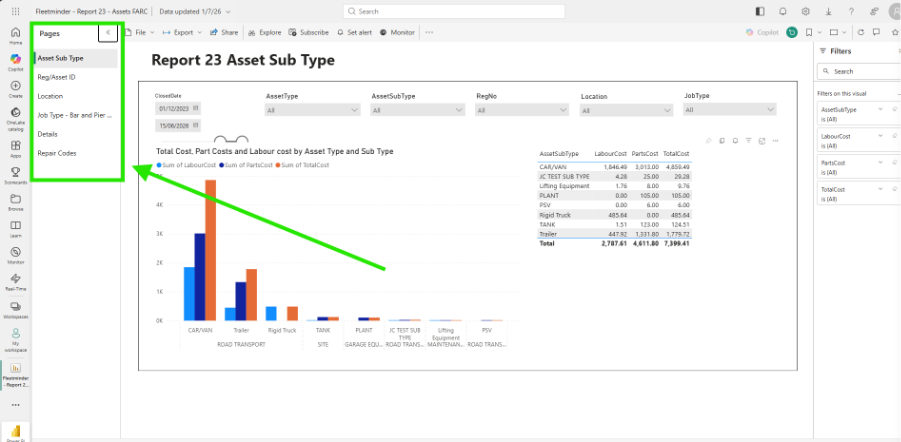Open the Repair Codes page
The height and width of the screenshot is (442, 901).
point(57,153)
